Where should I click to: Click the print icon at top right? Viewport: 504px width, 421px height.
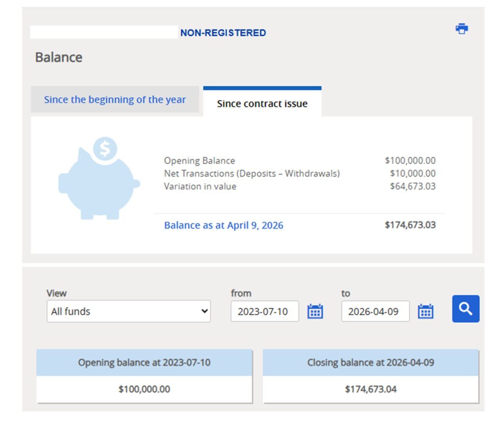461,28
